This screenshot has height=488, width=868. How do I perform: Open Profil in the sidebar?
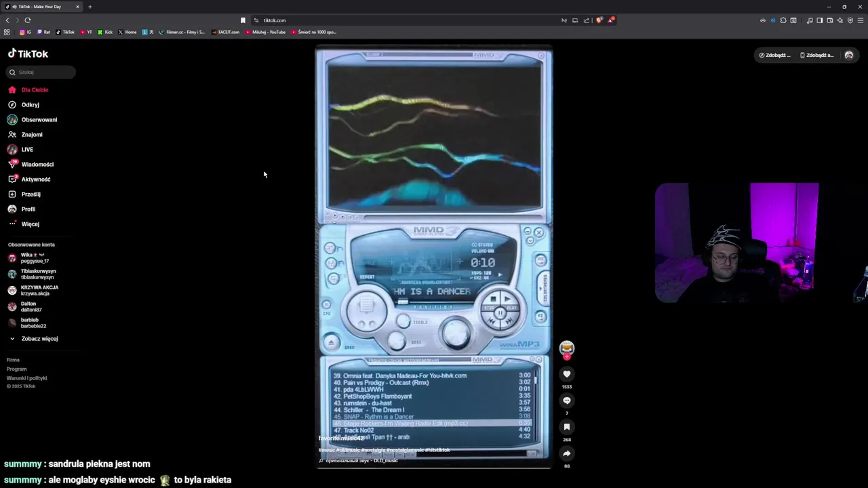click(22, 209)
